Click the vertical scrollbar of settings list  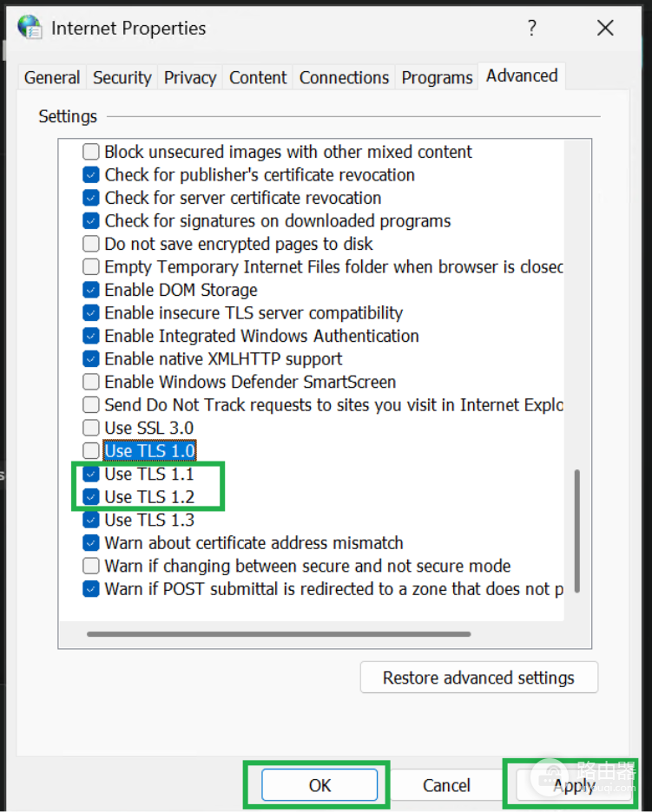tap(576, 531)
